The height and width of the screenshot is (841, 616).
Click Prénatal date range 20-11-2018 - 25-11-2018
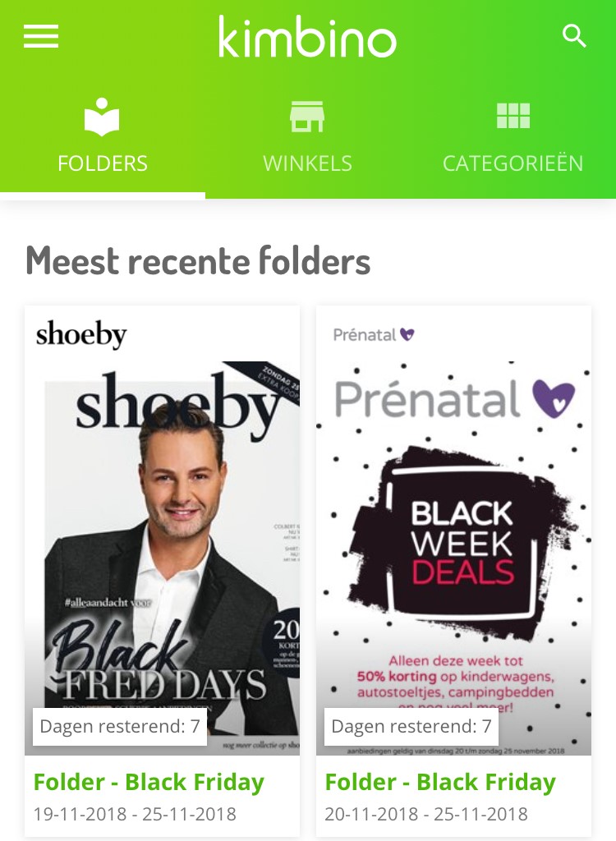(426, 814)
